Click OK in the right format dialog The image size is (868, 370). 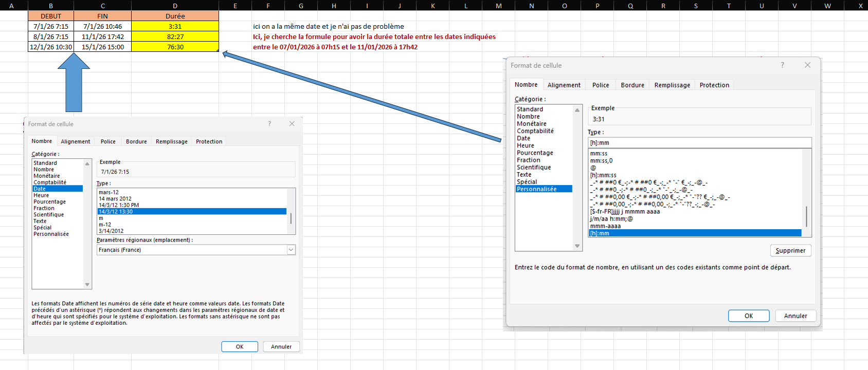(748, 316)
